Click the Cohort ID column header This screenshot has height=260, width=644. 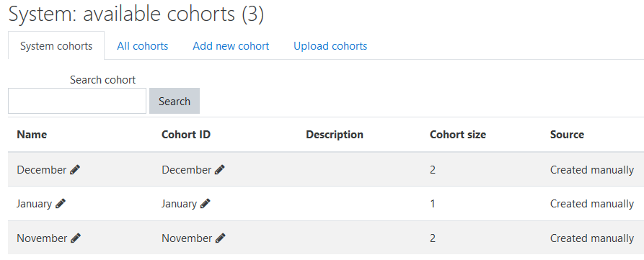pos(186,135)
